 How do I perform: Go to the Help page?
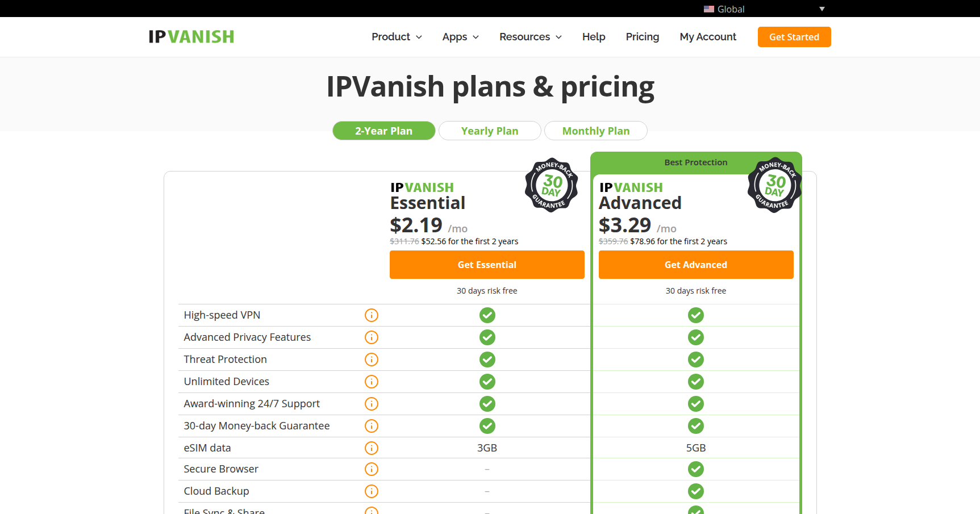(593, 37)
